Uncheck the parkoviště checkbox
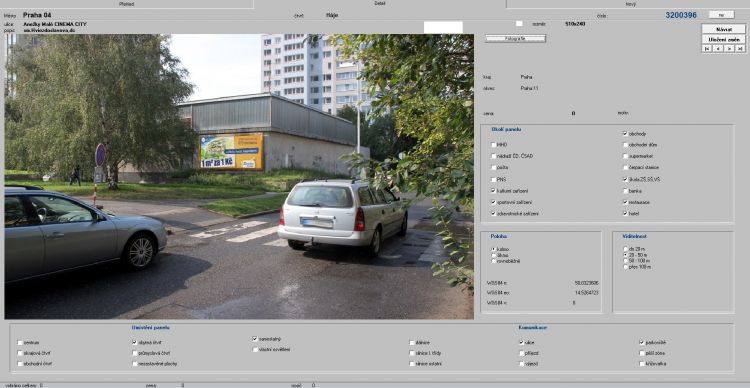Image resolution: width=750 pixels, height=388 pixels. pos(642,343)
